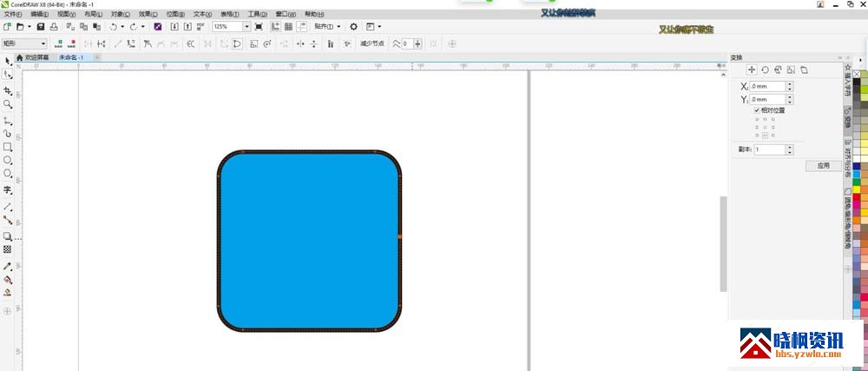The height and width of the screenshot is (371, 868).
Task: Select the Pick tool in the toolbox
Action: (7, 61)
